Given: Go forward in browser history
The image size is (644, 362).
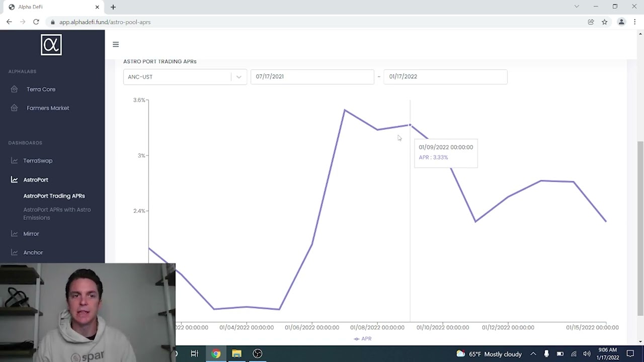Looking at the screenshot, I should click(23, 22).
